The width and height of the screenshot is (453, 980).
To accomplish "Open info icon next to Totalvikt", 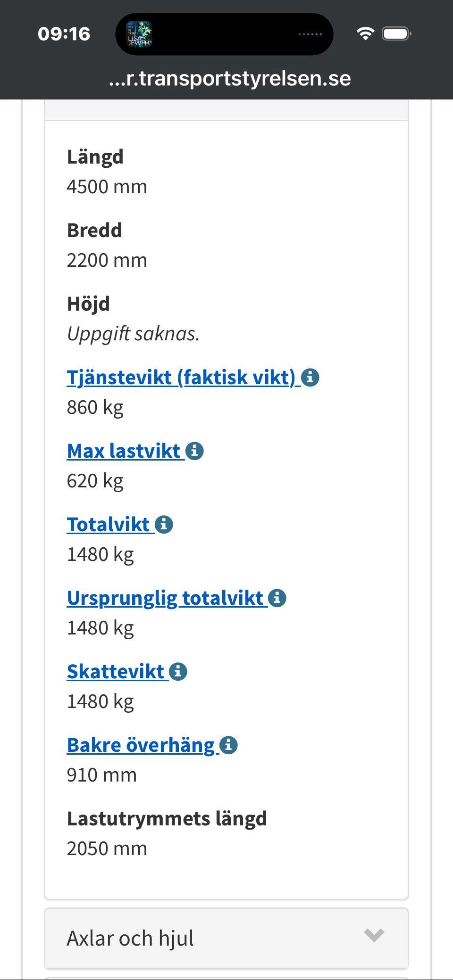I will [x=164, y=524].
